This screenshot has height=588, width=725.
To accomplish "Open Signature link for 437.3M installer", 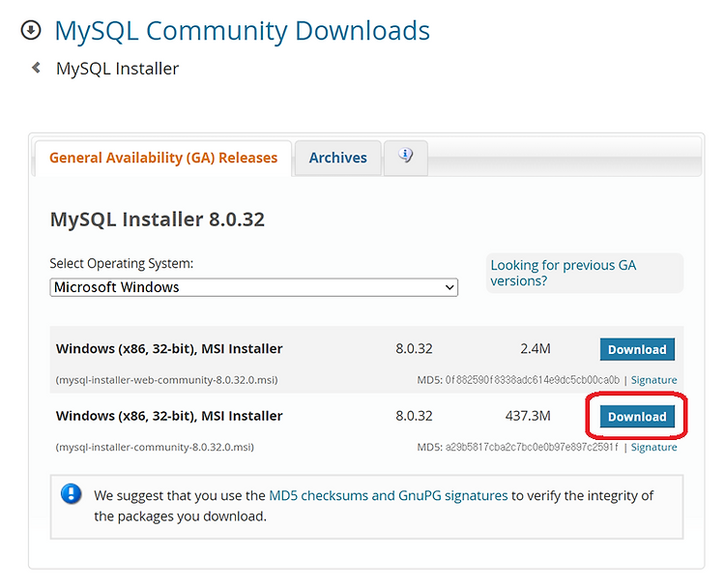I will 653,447.
